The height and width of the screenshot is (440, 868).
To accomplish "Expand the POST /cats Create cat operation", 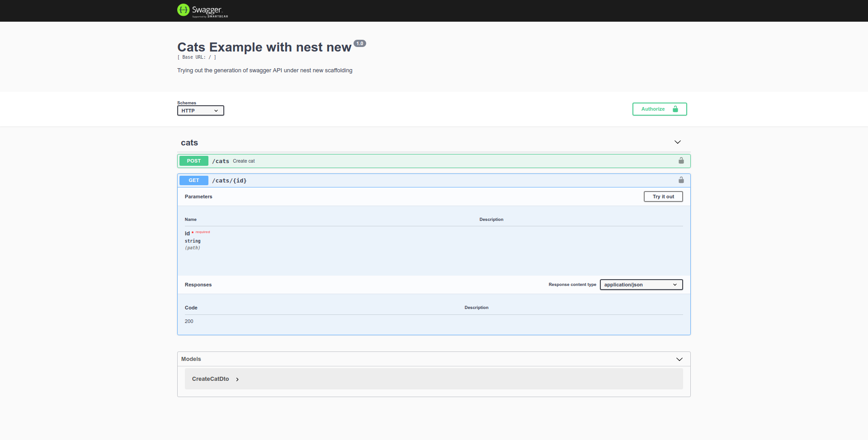I will 407,160.
